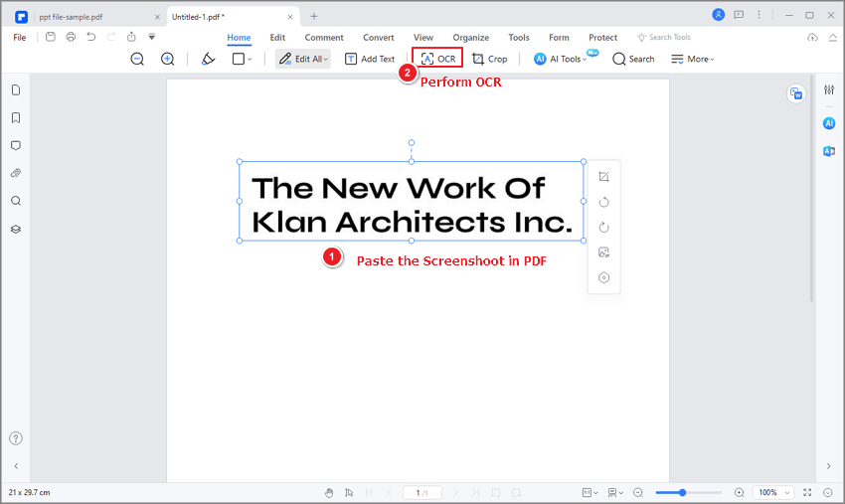Open the Layers panel
Viewport: 845px width, 504px height.
pyautogui.click(x=16, y=229)
